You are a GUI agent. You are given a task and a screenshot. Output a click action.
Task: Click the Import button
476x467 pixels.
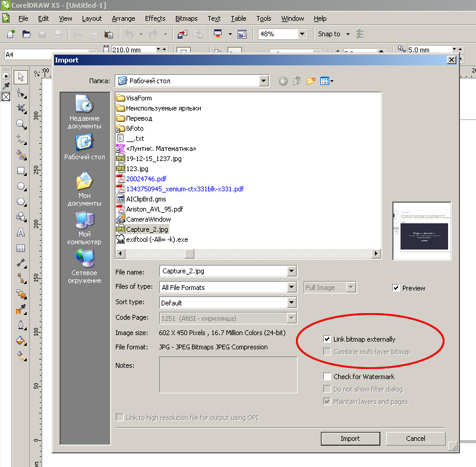[351, 438]
